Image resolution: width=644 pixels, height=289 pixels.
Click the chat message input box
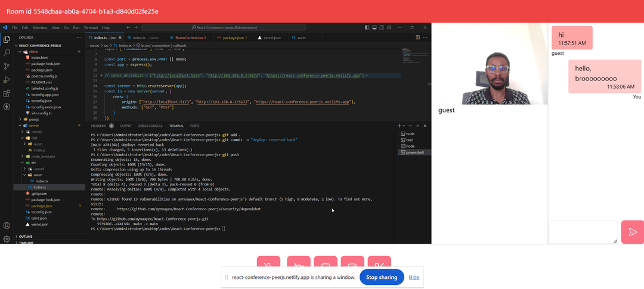point(583,232)
